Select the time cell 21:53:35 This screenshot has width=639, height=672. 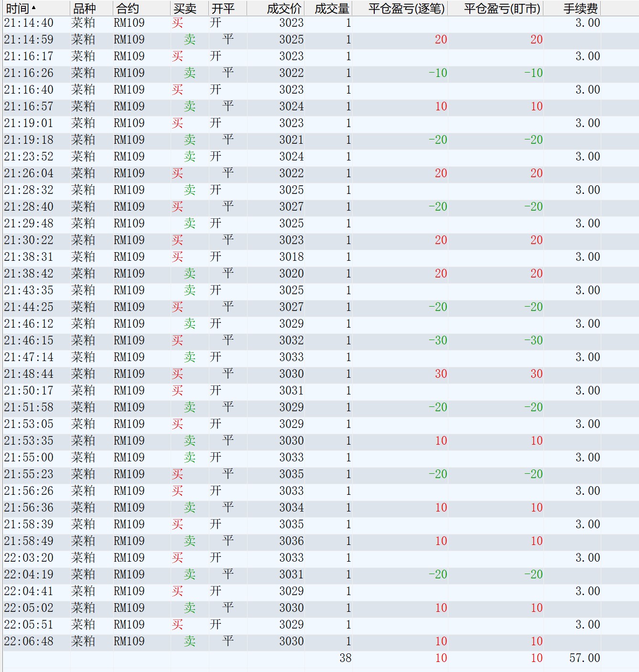29,441
